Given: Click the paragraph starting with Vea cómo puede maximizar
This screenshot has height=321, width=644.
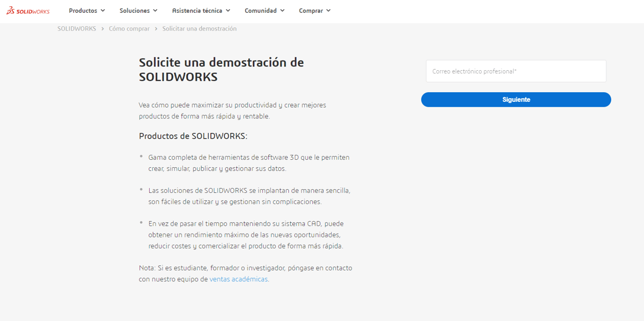Looking at the screenshot, I should pyautogui.click(x=232, y=110).
